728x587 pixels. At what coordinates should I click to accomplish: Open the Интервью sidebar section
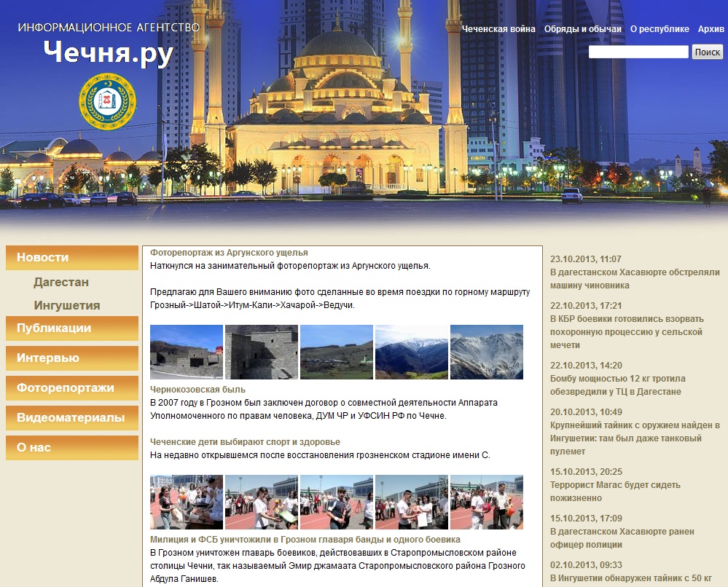[x=72, y=358]
